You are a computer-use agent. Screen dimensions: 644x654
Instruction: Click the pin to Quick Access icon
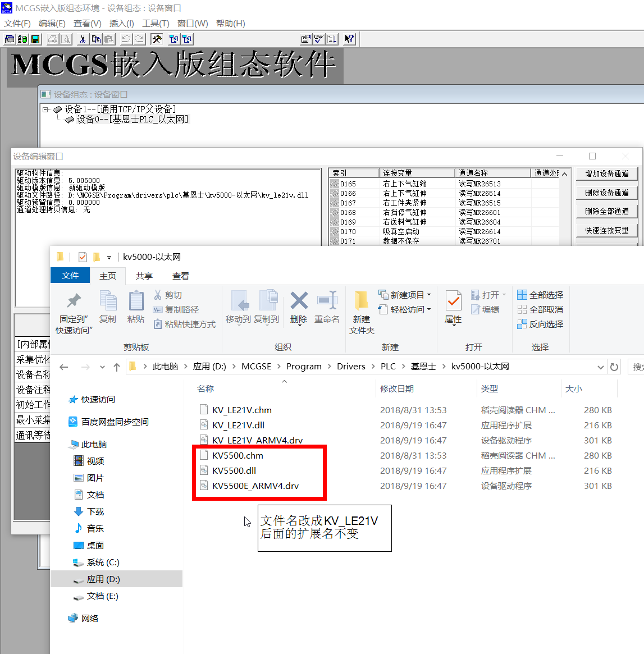pyautogui.click(x=74, y=301)
